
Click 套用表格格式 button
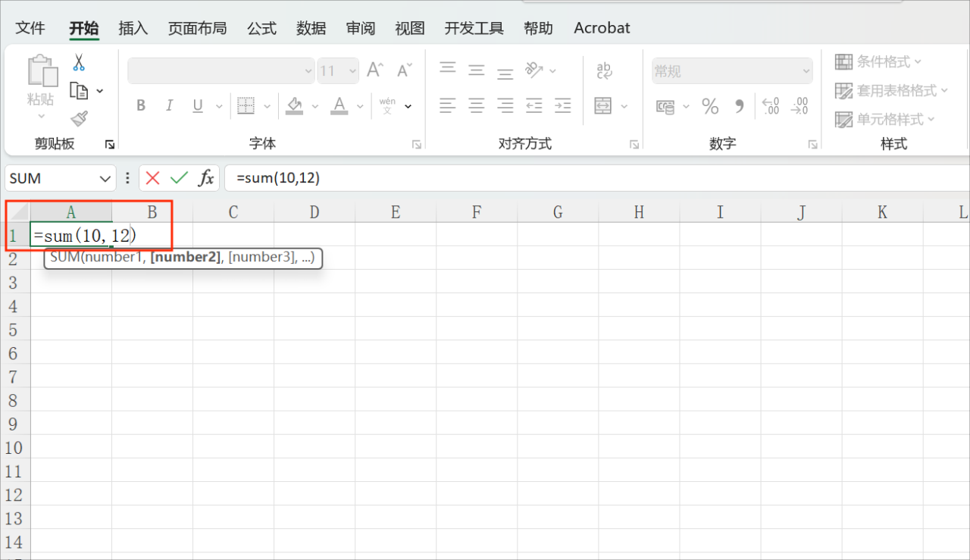892,91
